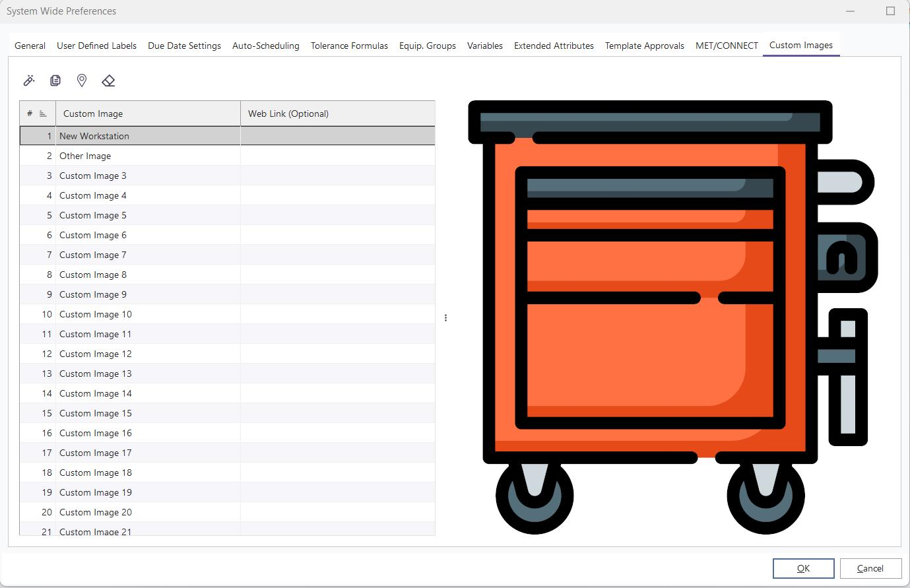This screenshot has width=910, height=588.
Task: Sort by the Custom Image column header
Action: 148,114
